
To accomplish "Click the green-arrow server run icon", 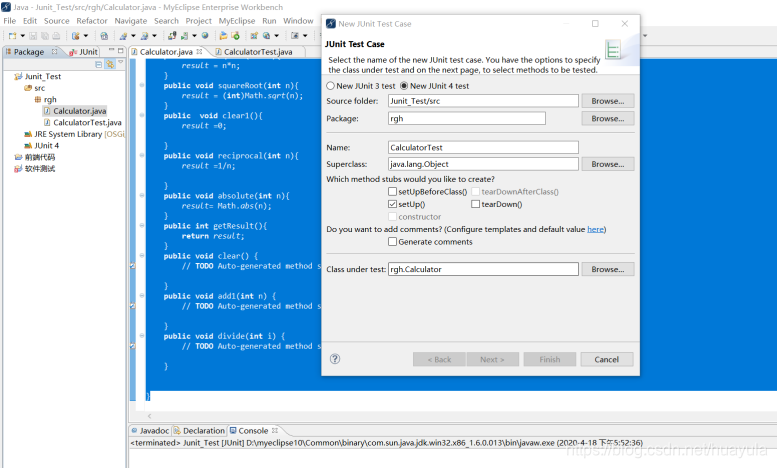I will 184,36.
